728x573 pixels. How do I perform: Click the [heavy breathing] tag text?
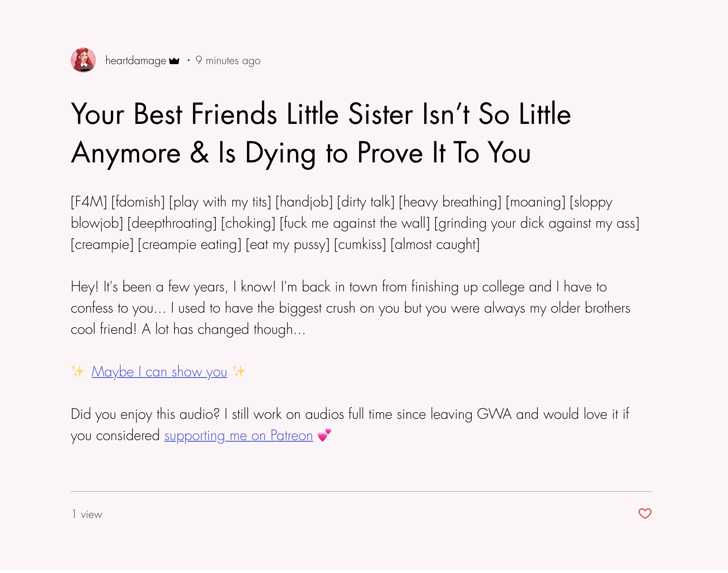point(450,202)
